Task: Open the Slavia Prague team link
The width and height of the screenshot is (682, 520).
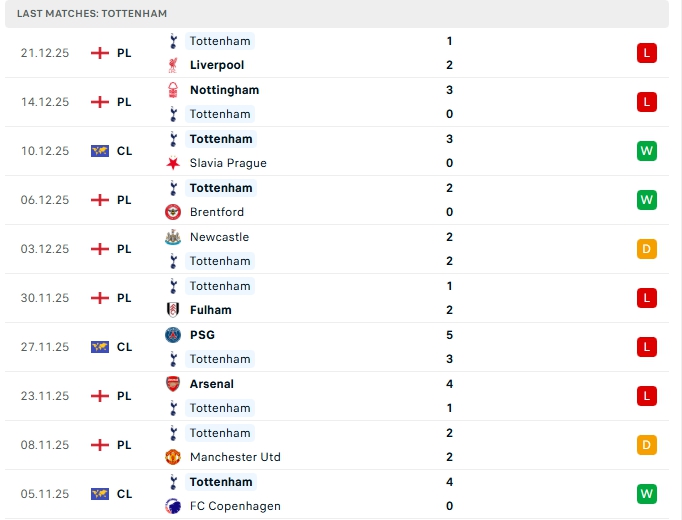Action: point(228,163)
